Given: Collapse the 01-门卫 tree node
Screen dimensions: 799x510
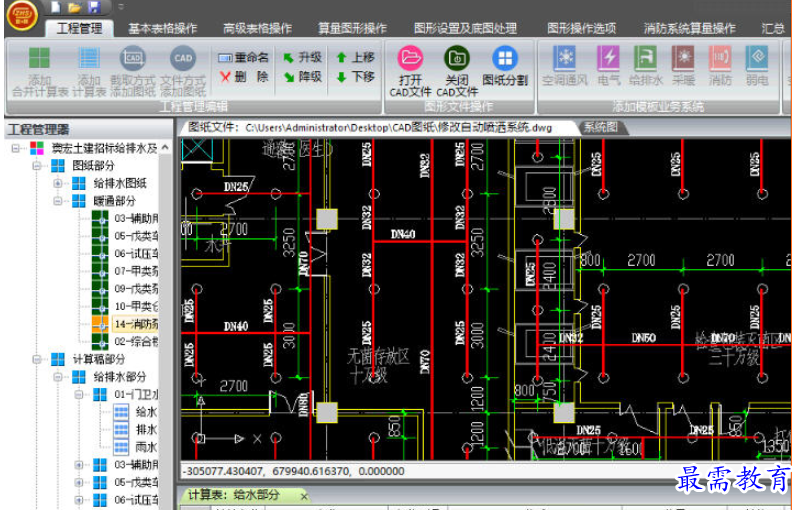Looking at the screenshot, I should click(78, 395).
